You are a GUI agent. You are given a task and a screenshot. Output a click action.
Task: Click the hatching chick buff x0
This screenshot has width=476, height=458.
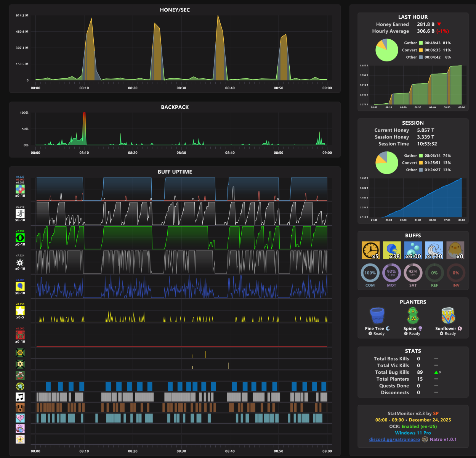click(455, 251)
